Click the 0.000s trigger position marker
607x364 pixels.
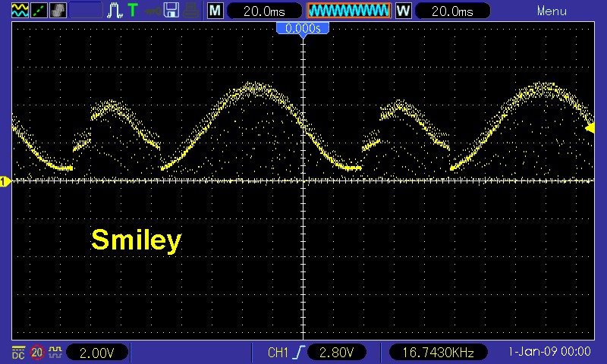303,28
